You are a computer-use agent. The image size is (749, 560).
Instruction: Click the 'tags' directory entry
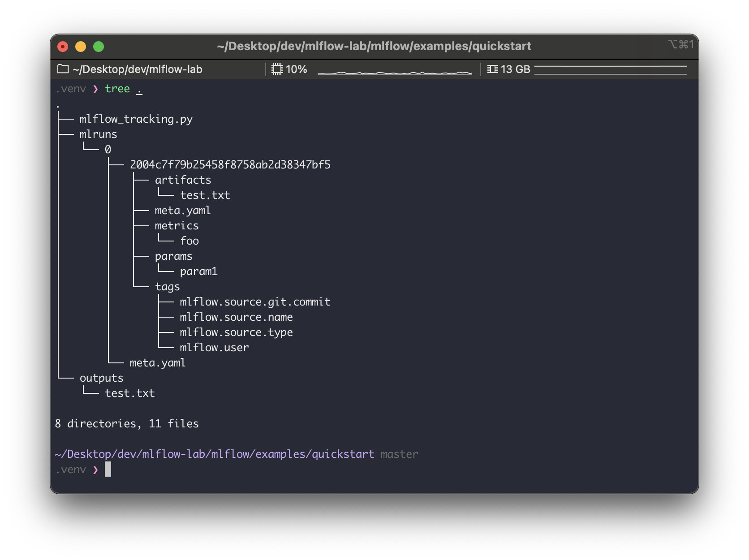click(167, 287)
